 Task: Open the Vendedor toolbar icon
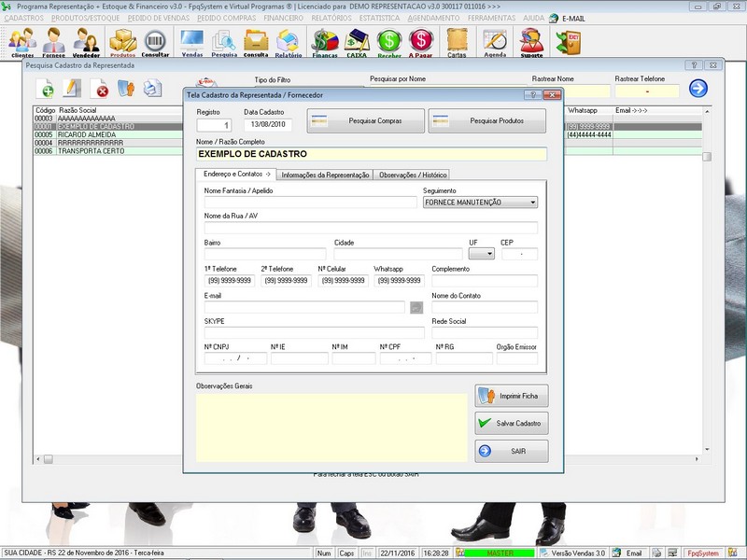(86, 42)
